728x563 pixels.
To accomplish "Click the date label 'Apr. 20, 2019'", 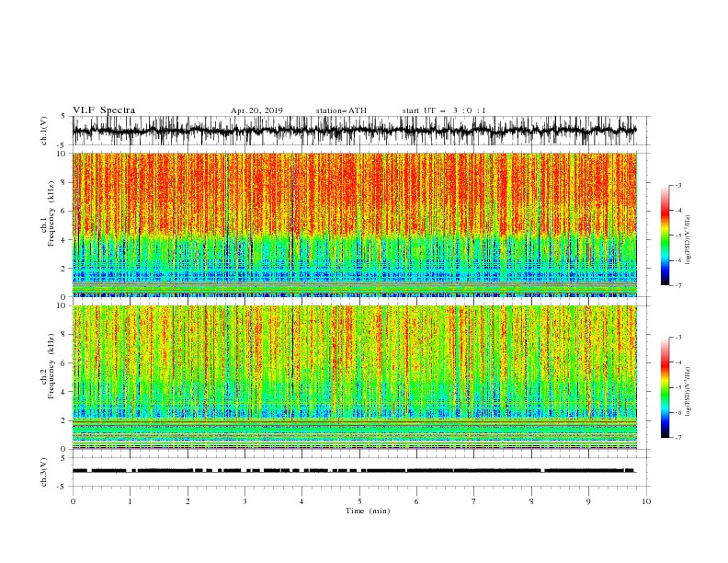I will [256, 110].
